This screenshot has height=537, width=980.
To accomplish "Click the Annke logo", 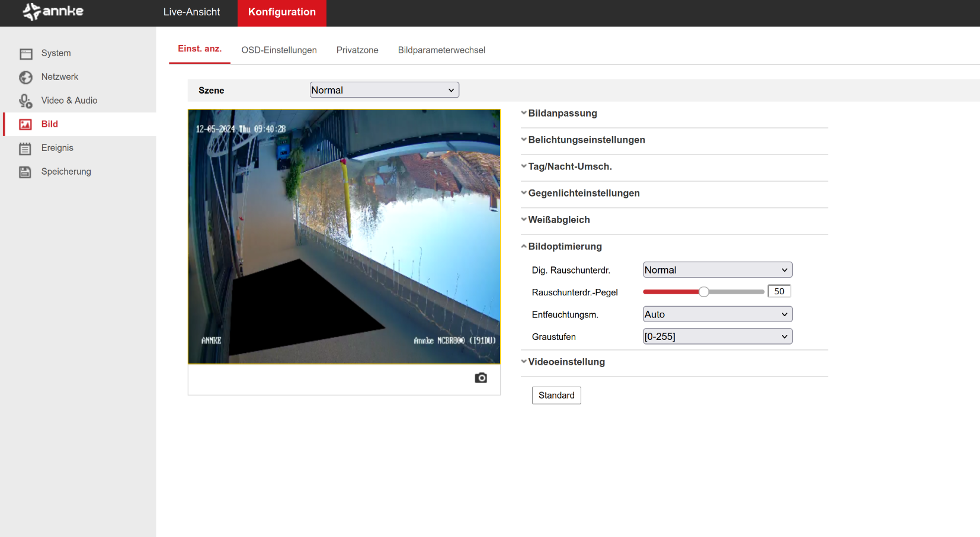I will coord(53,12).
